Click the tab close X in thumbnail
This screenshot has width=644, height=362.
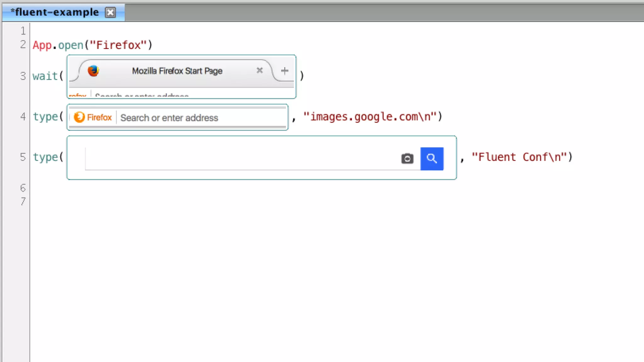[x=259, y=70]
